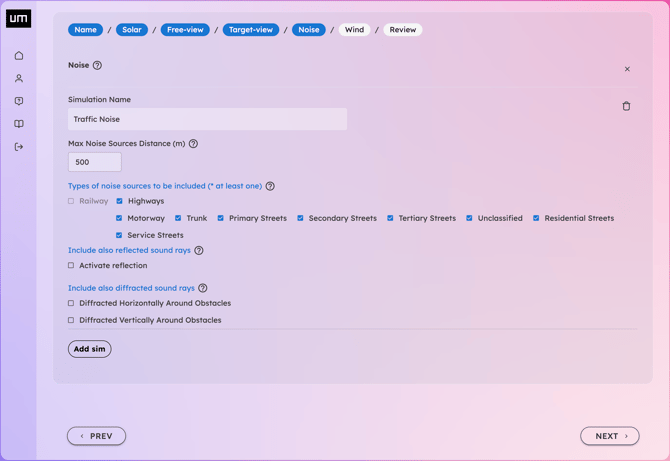Go to the Wind step tab
The height and width of the screenshot is (461, 670).
point(354,30)
